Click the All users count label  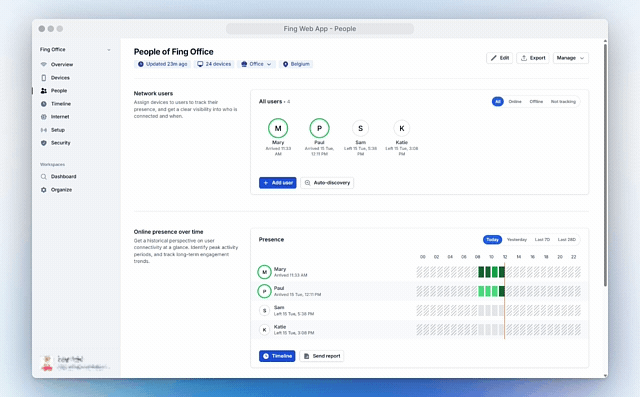[x=274, y=102]
